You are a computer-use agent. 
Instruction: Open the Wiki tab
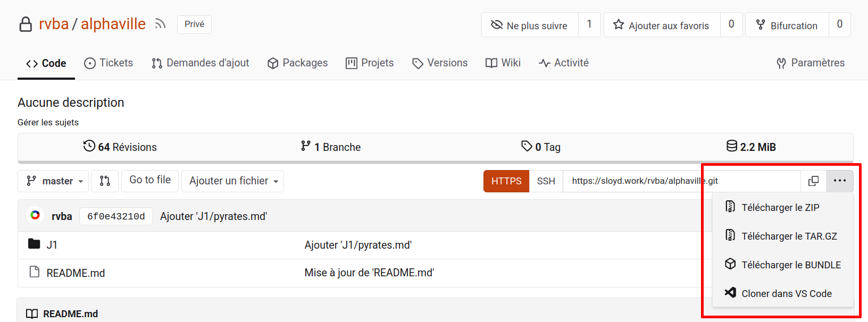[x=503, y=63]
